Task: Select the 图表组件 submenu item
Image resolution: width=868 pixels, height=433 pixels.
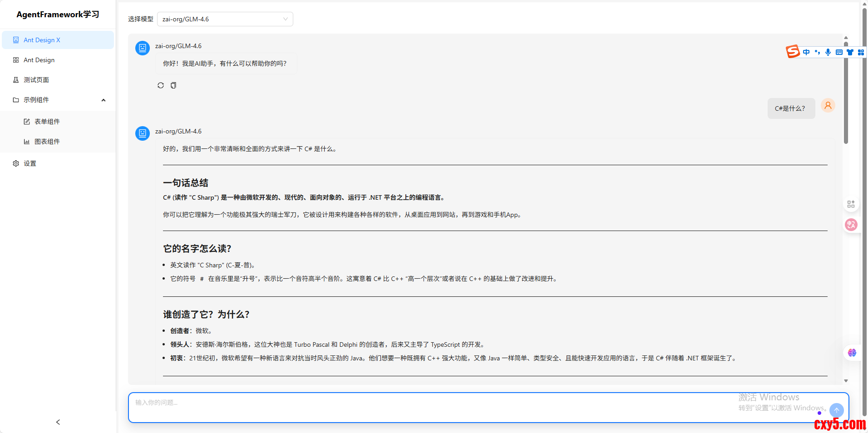Action: [x=58, y=142]
